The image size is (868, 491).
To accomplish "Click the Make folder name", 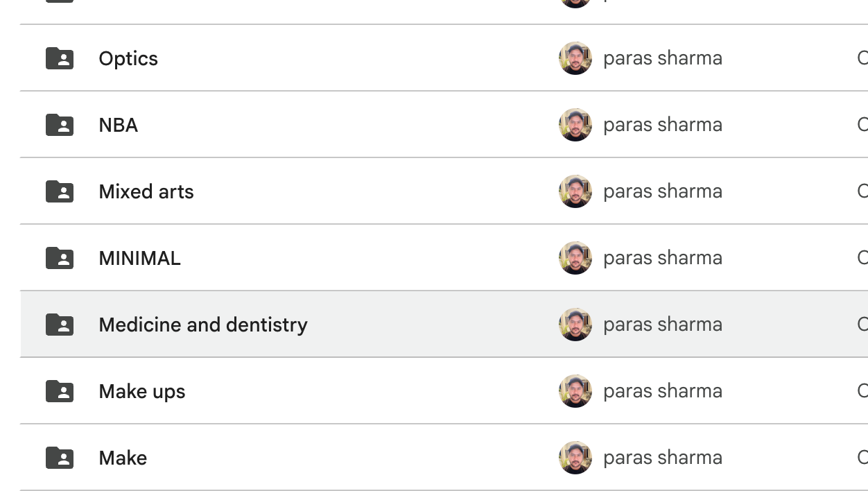I will tap(123, 458).
